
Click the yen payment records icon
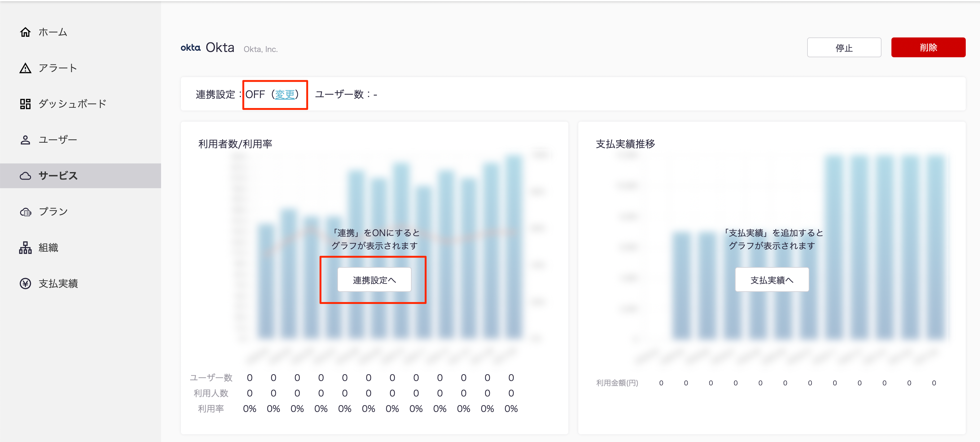click(25, 284)
